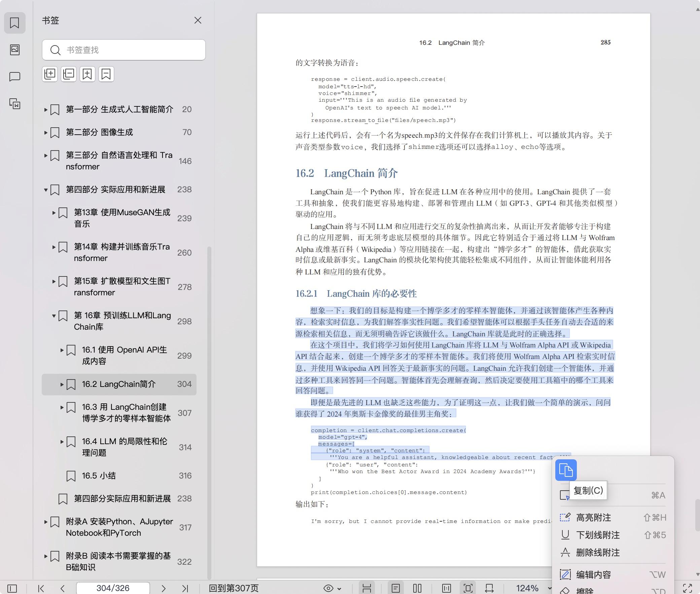Click the add bookmark icon
This screenshot has width=700, height=594.
[x=87, y=74]
